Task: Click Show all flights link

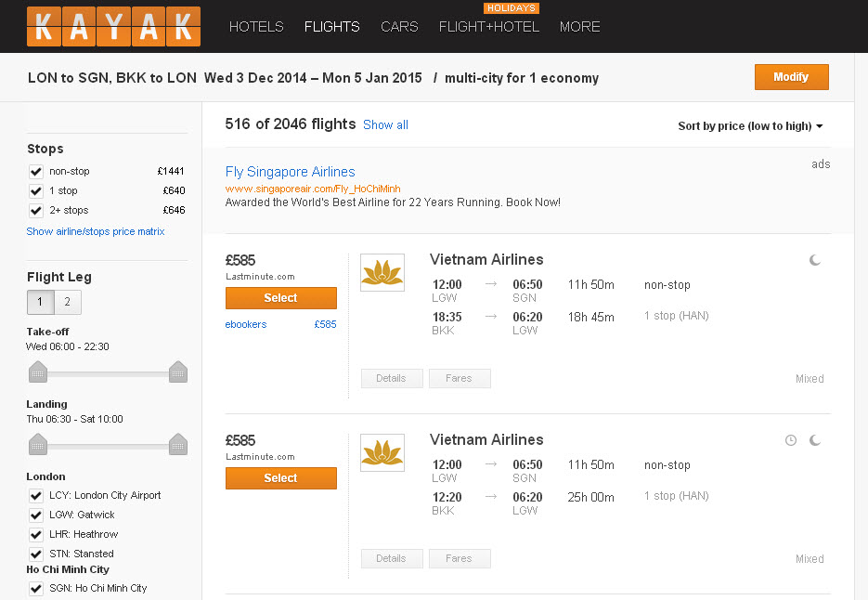Action: 385,124
